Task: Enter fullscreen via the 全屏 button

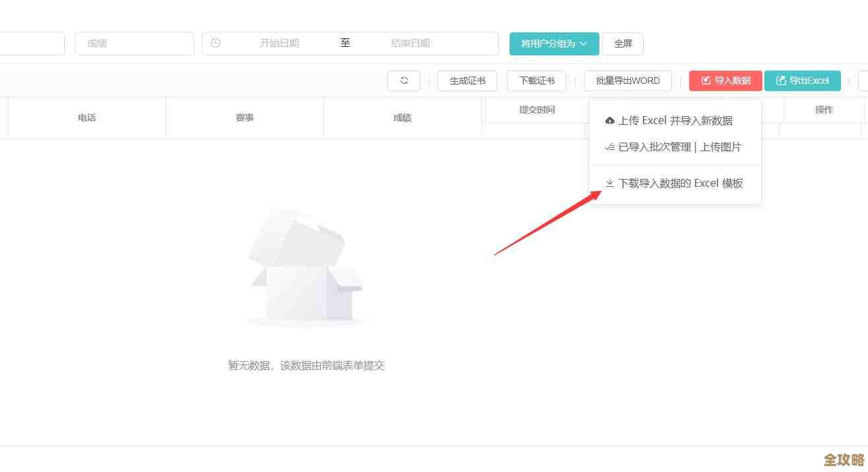Action: coord(622,44)
